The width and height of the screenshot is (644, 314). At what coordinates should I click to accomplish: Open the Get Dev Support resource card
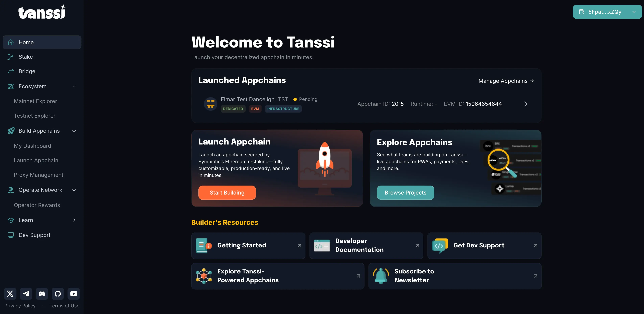(x=484, y=246)
